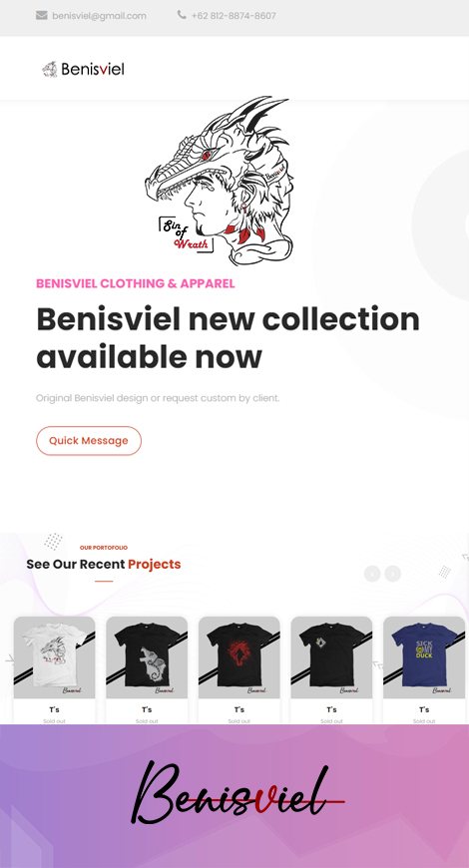Viewport: 469px width, 868px height.
Task: Select black T-shirt with red splatter design
Action: click(239, 657)
